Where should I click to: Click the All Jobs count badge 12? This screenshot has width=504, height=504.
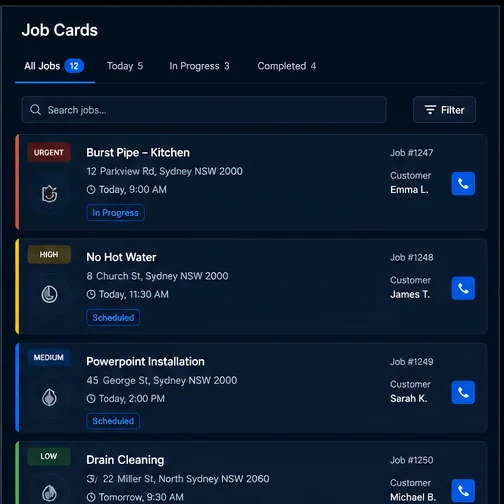[74, 66]
